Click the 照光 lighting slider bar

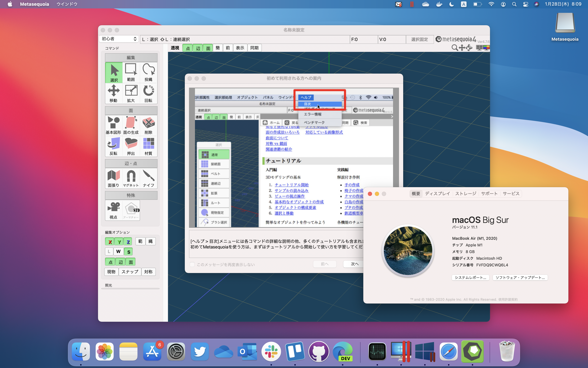(x=131, y=289)
